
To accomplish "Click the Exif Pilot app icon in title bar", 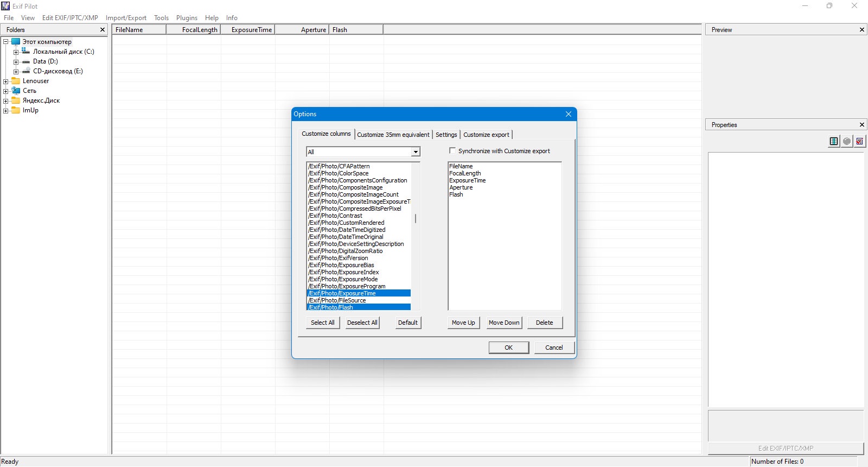I will point(6,6).
